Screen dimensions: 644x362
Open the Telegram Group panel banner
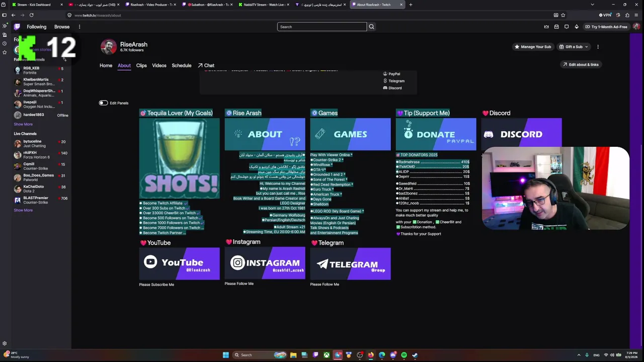tap(350, 263)
